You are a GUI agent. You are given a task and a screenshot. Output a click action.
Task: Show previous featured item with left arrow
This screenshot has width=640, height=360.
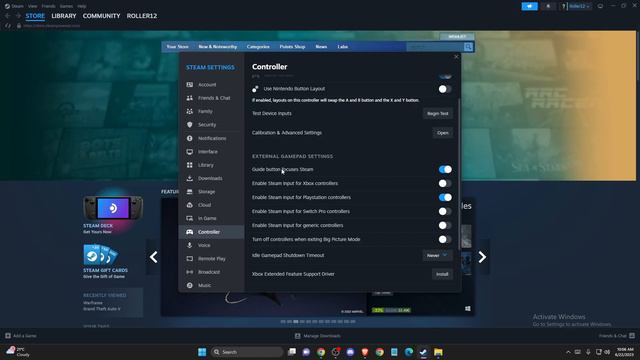[153, 257]
